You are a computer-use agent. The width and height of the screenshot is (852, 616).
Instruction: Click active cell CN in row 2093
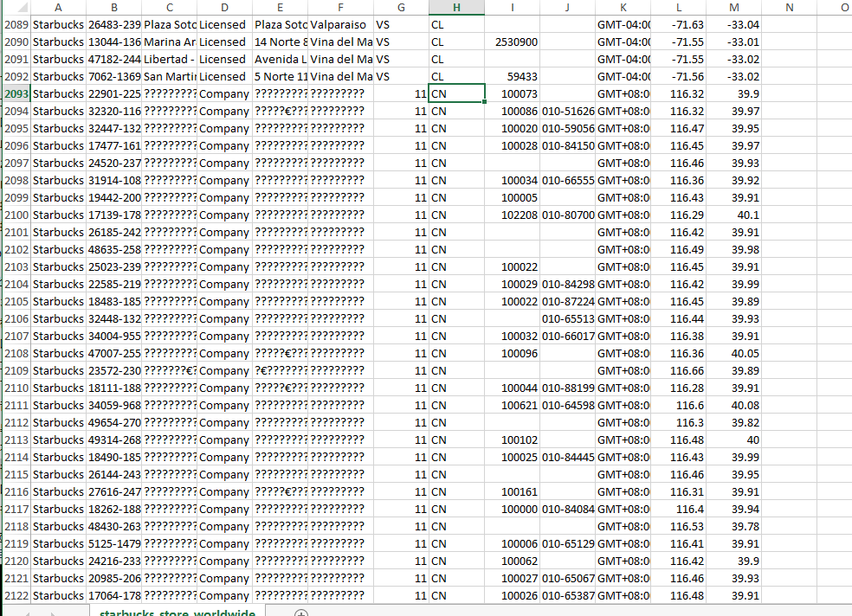click(x=456, y=93)
